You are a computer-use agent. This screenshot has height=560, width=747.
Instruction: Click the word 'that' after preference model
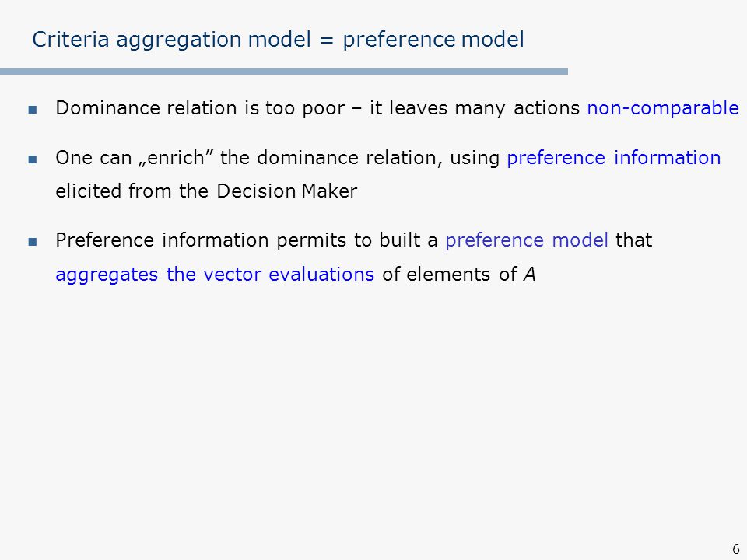pos(633,240)
